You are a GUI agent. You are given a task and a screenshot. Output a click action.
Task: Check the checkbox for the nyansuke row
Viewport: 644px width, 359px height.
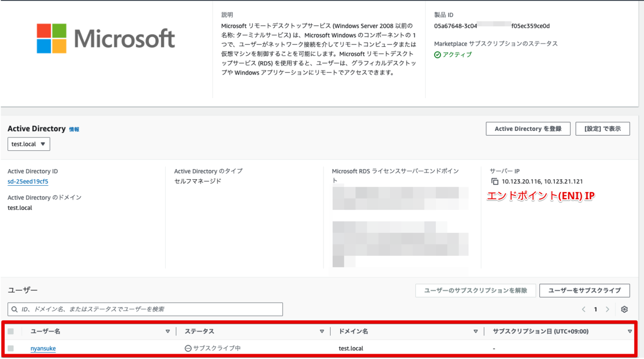coord(11,348)
